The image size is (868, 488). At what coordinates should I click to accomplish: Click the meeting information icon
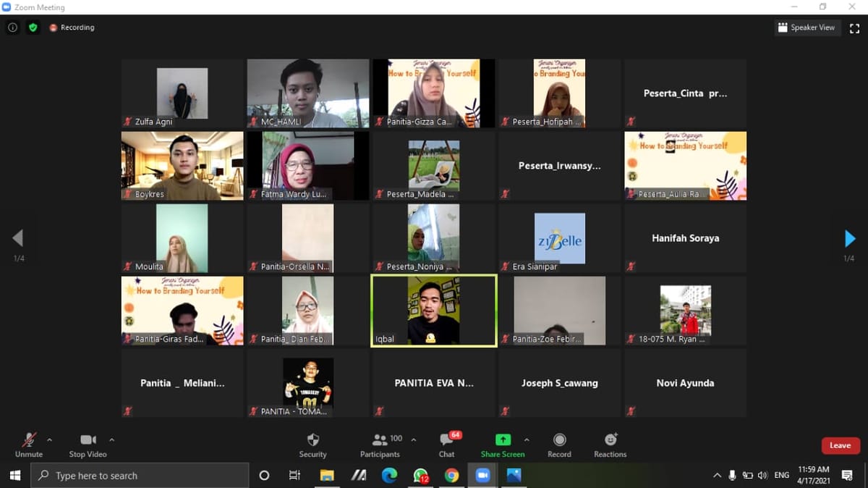[13, 28]
